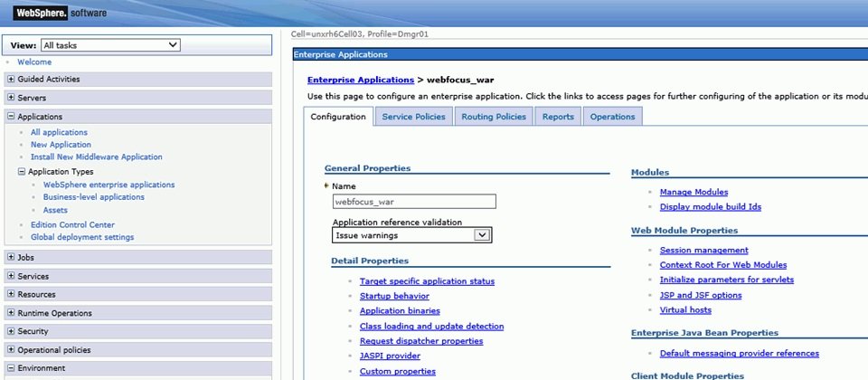Open the View All tasks dropdown
This screenshot has height=380, width=868.
[110, 45]
